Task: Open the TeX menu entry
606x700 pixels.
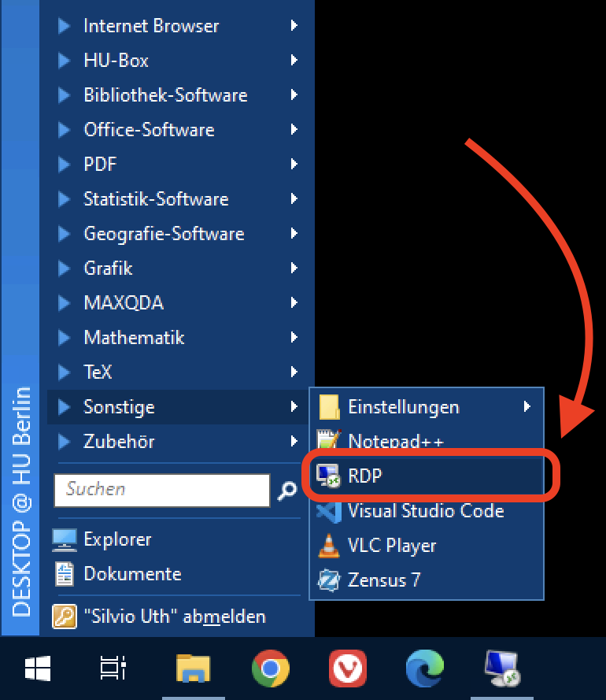Action: [178, 372]
